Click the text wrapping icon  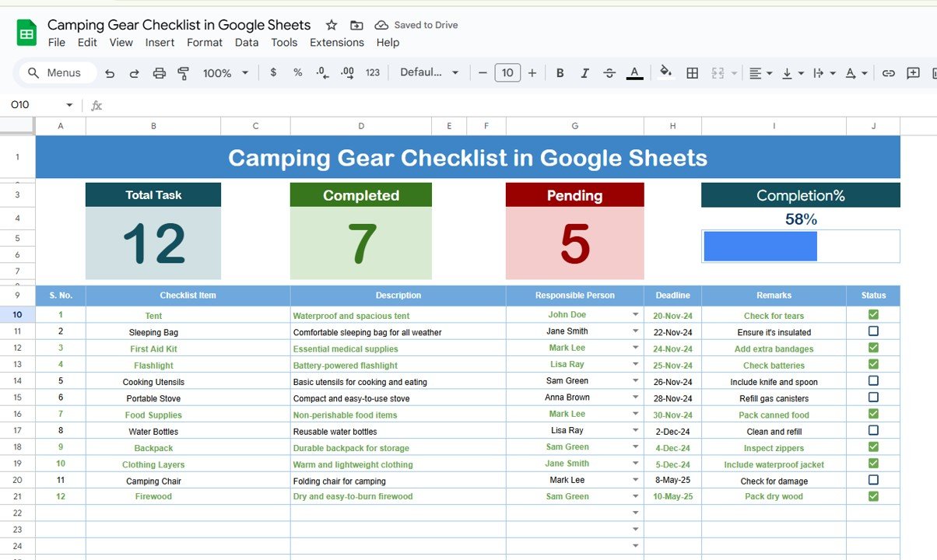click(x=819, y=73)
